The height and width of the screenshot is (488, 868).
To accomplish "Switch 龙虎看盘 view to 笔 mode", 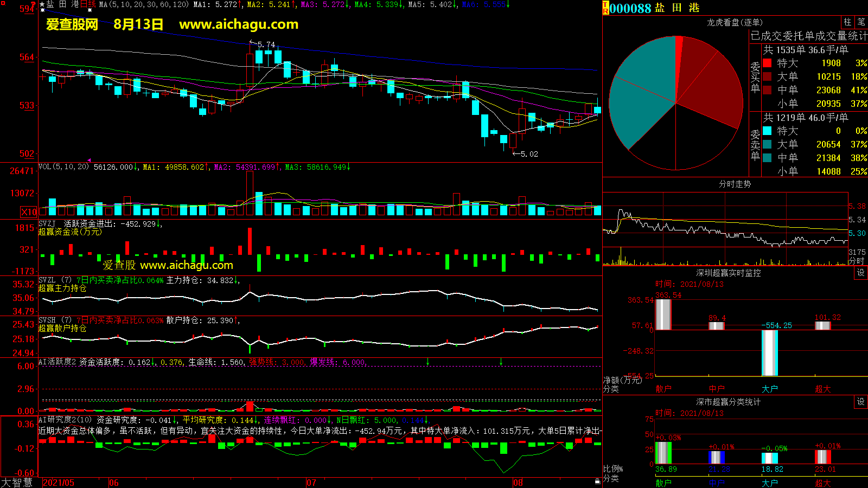I will click(861, 22).
